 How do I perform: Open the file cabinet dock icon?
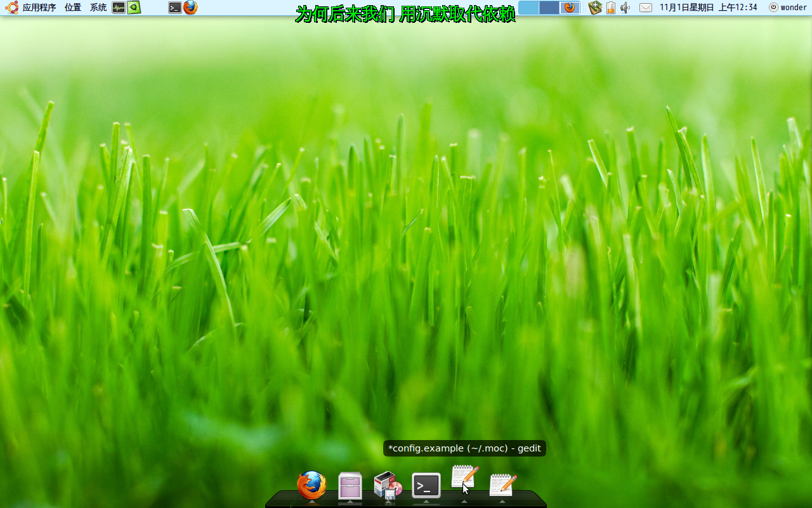pyautogui.click(x=350, y=487)
